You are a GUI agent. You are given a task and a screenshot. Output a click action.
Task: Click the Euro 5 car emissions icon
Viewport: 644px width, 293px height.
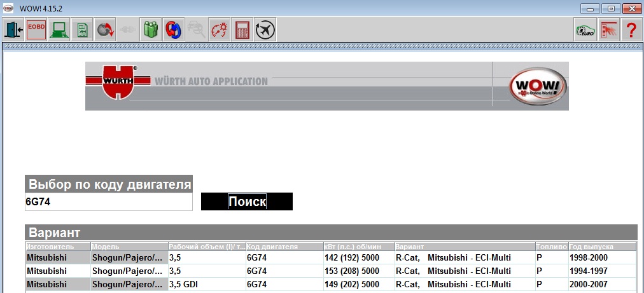pos(585,30)
